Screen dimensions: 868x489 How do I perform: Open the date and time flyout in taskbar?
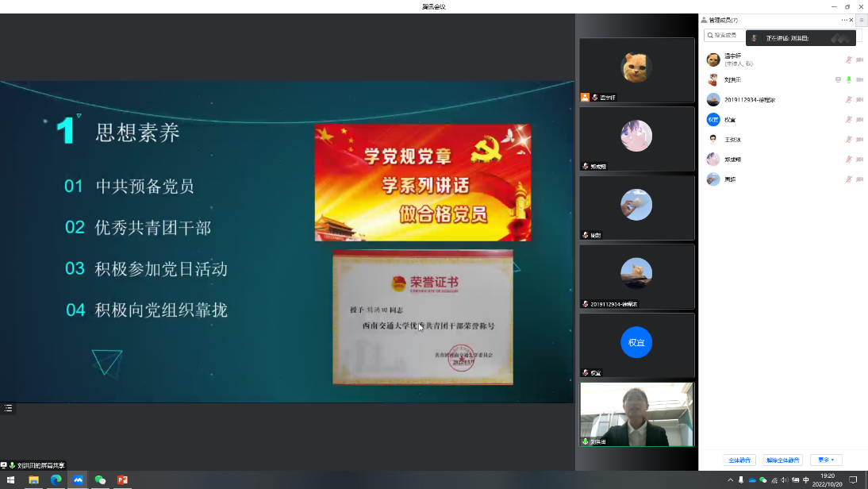click(827, 479)
